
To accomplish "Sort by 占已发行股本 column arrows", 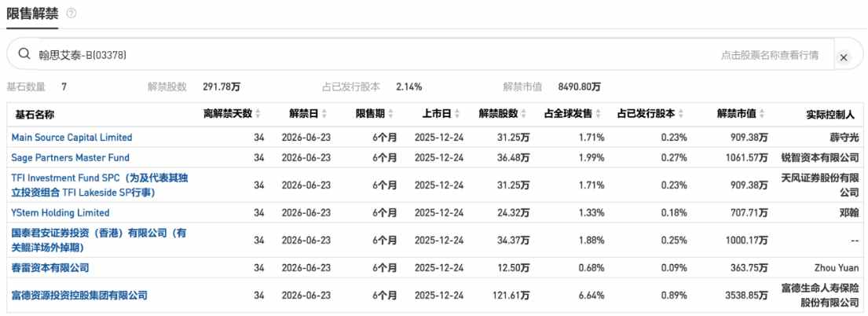I will point(682,114).
